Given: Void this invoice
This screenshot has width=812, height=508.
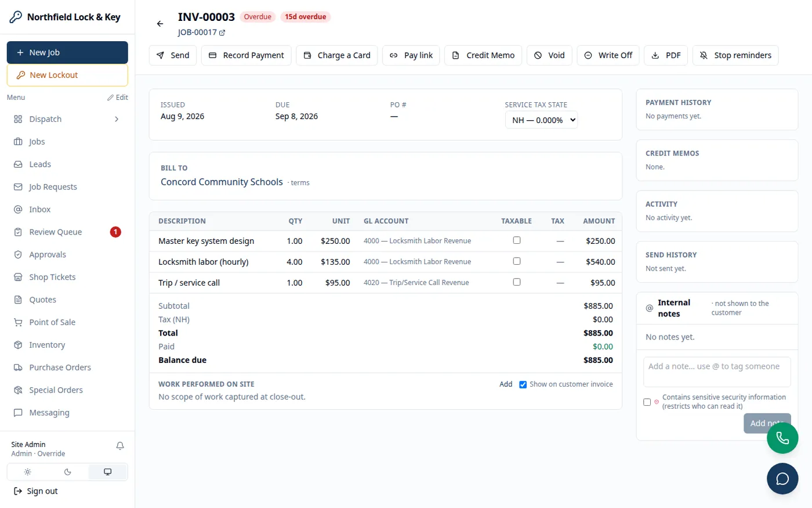Looking at the screenshot, I should (x=549, y=55).
